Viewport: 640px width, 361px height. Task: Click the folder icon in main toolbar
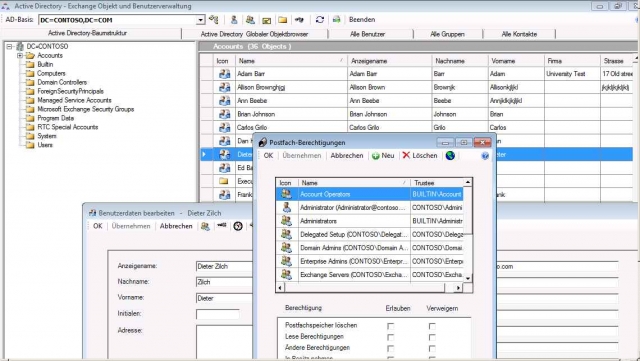(x=283, y=19)
